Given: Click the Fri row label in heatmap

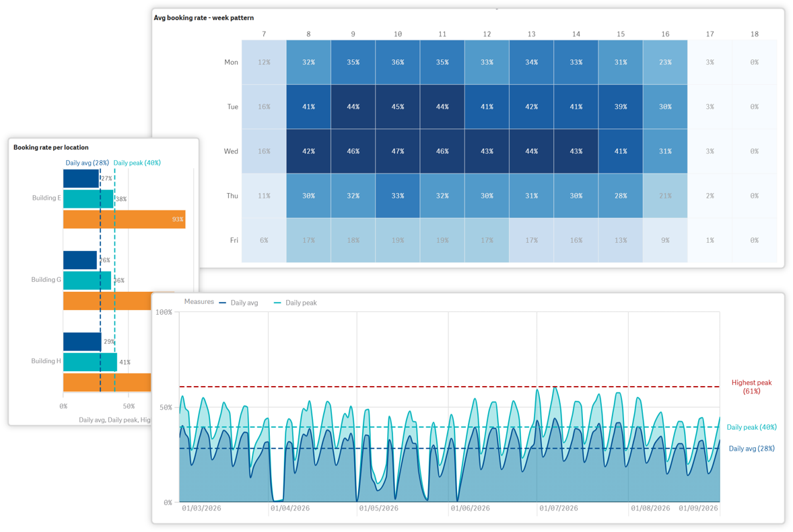Looking at the screenshot, I should pos(234,240).
